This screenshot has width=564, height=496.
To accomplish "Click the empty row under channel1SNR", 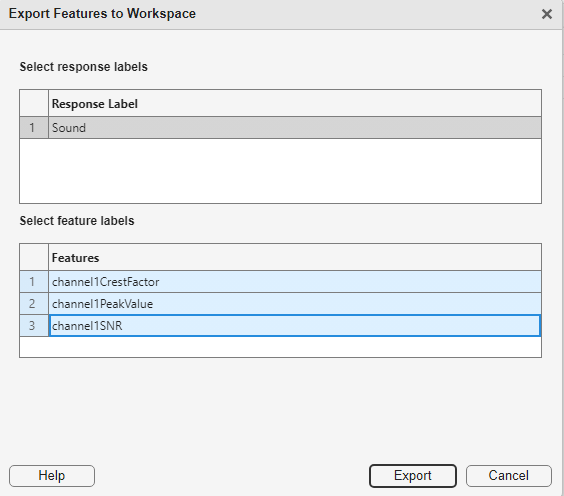I will (x=281, y=347).
